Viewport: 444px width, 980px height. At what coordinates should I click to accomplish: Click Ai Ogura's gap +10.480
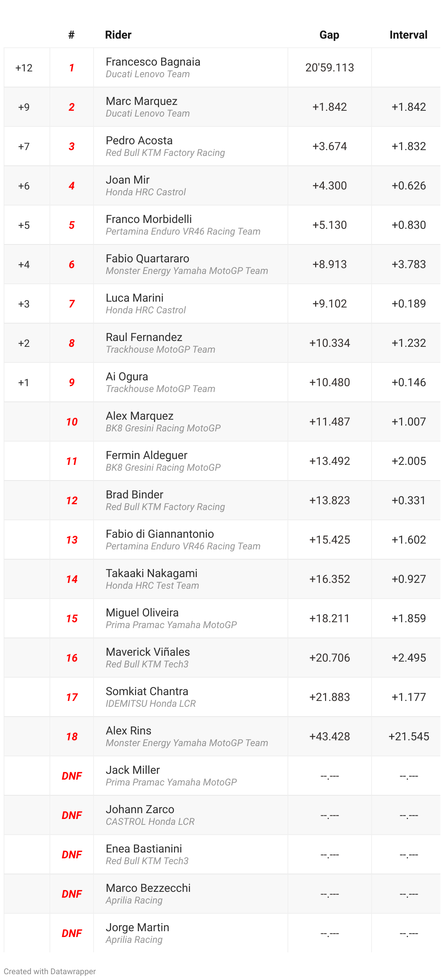(x=329, y=382)
